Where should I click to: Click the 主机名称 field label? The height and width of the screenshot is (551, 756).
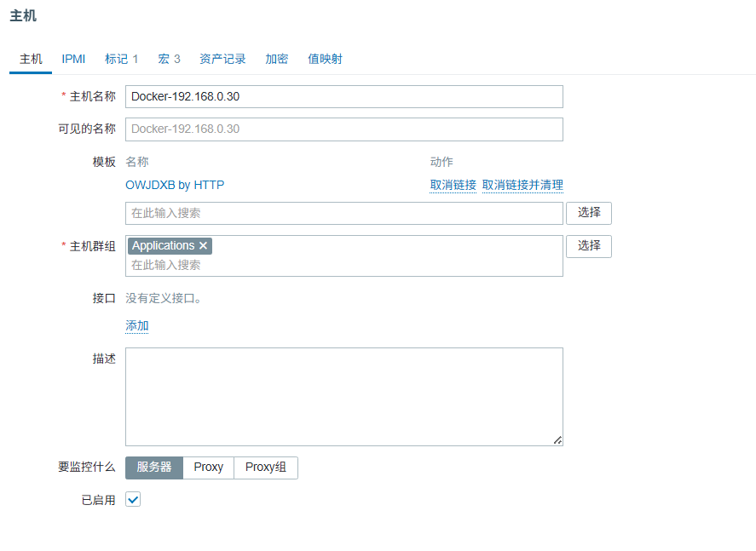pyautogui.click(x=93, y=97)
